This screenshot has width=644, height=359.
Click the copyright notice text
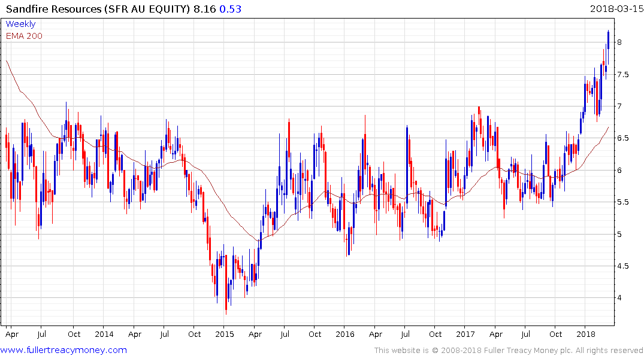[x=509, y=351]
